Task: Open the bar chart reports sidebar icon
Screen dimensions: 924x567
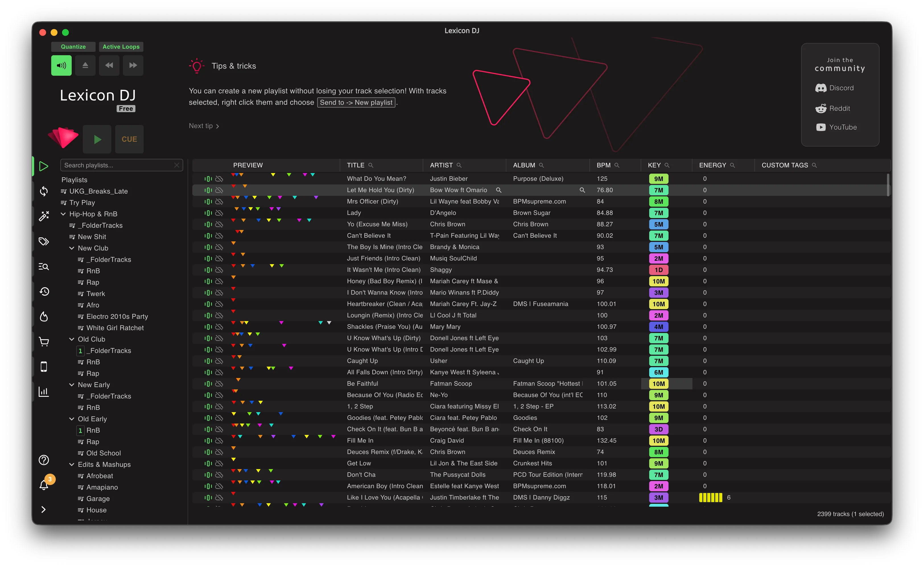Action: click(x=44, y=392)
